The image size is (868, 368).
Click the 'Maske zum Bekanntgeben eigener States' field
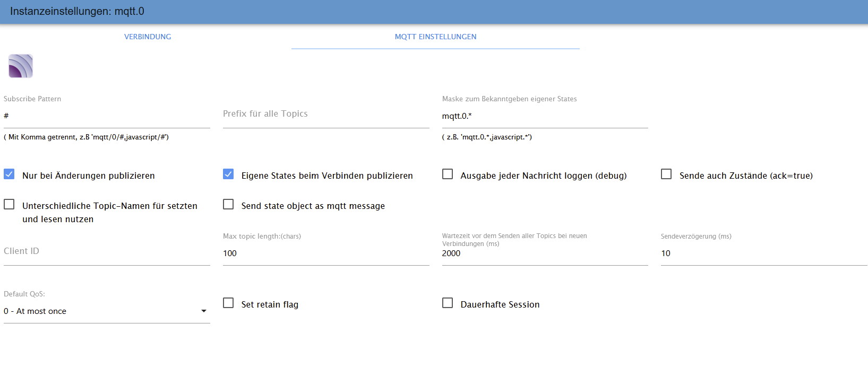click(x=545, y=116)
